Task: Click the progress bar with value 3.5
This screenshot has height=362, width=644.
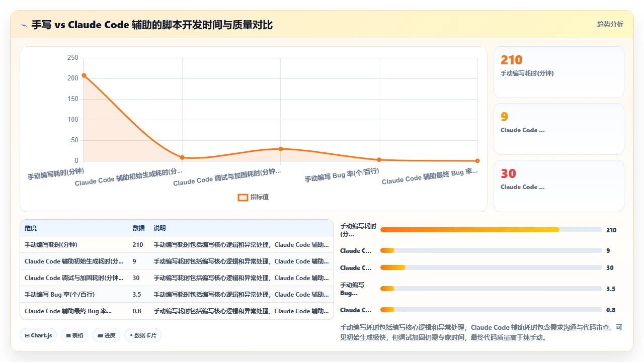Action: click(x=491, y=289)
